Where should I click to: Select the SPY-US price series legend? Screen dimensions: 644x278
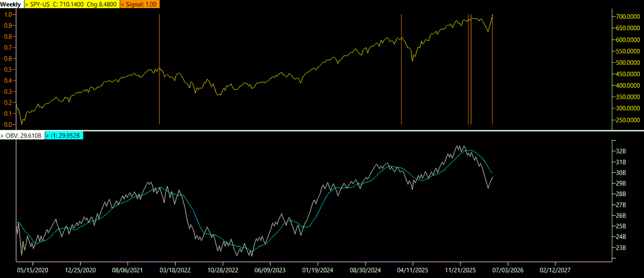pos(72,4)
